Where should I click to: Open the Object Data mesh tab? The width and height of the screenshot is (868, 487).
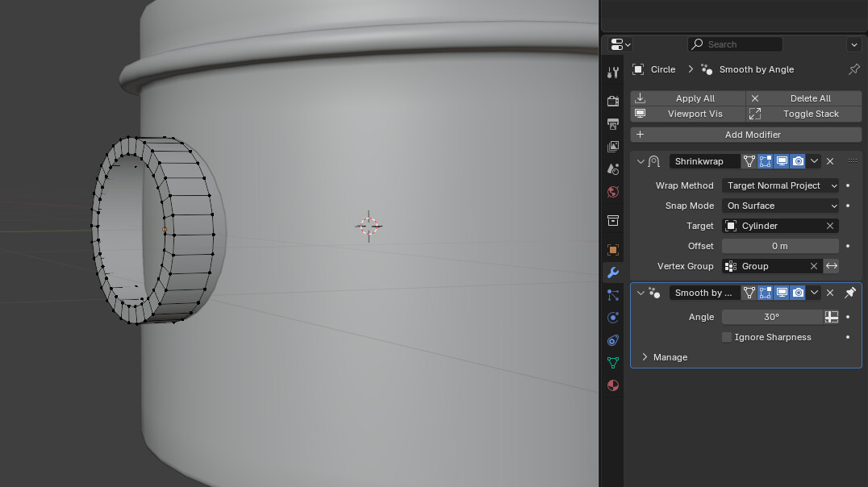[x=613, y=363]
